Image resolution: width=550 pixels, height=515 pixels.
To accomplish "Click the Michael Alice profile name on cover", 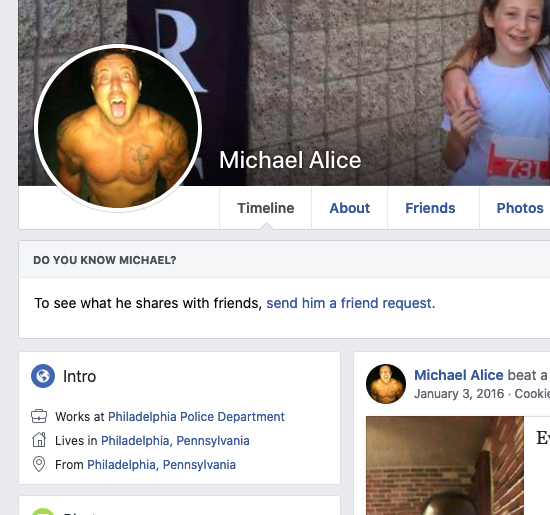I will (x=290, y=160).
